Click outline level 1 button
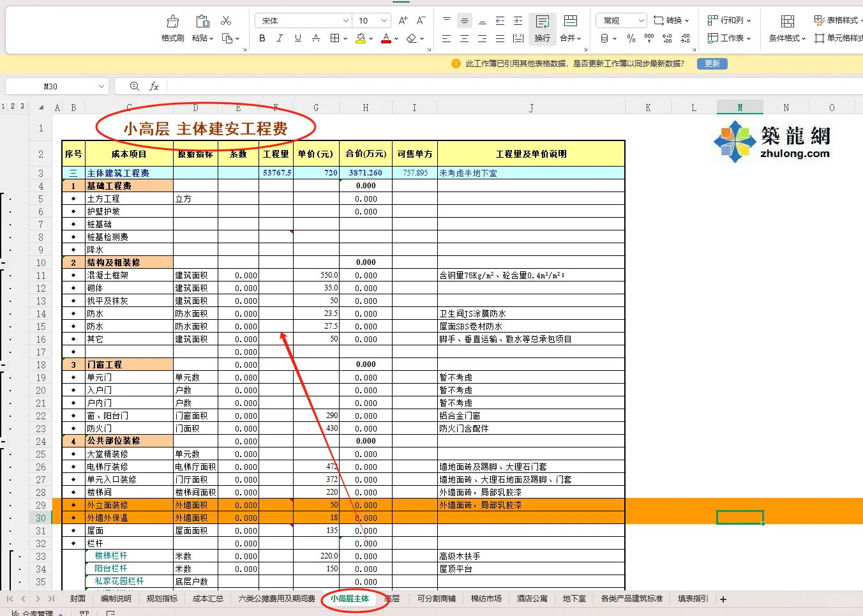The width and height of the screenshot is (863, 616). click(x=3, y=107)
